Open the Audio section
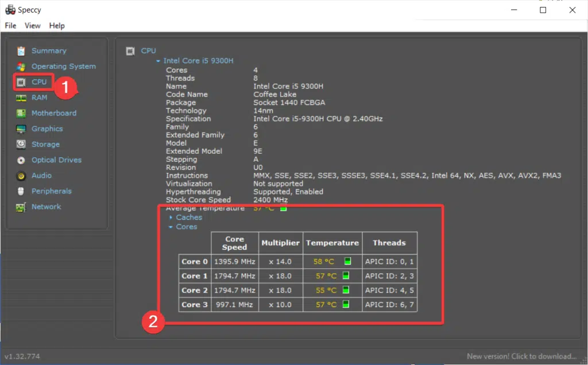Viewport: 588px width, 365px height. tap(41, 176)
